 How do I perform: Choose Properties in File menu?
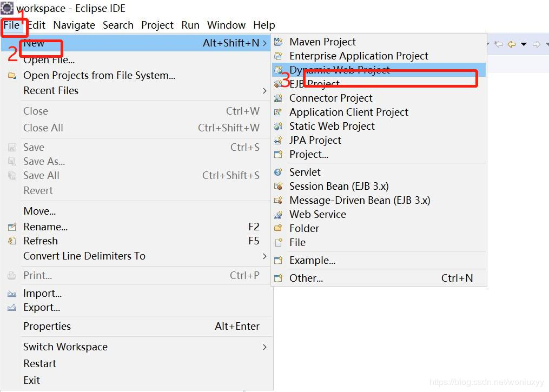[x=136, y=326]
